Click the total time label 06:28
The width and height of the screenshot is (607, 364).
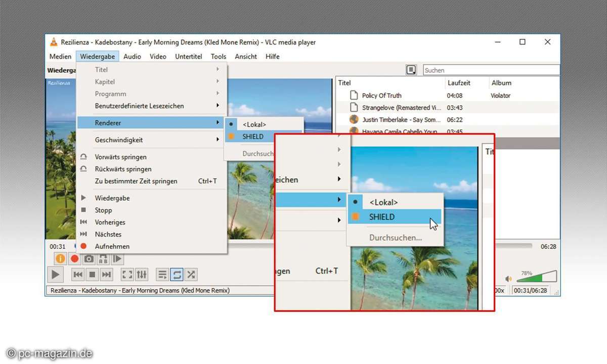(548, 246)
